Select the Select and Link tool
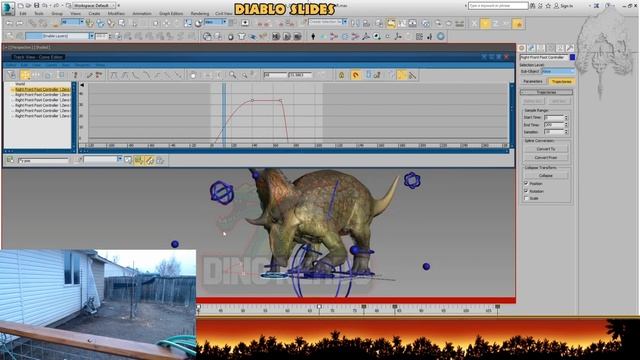The height and width of the screenshot is (360, 640). (x=33, y=23)
